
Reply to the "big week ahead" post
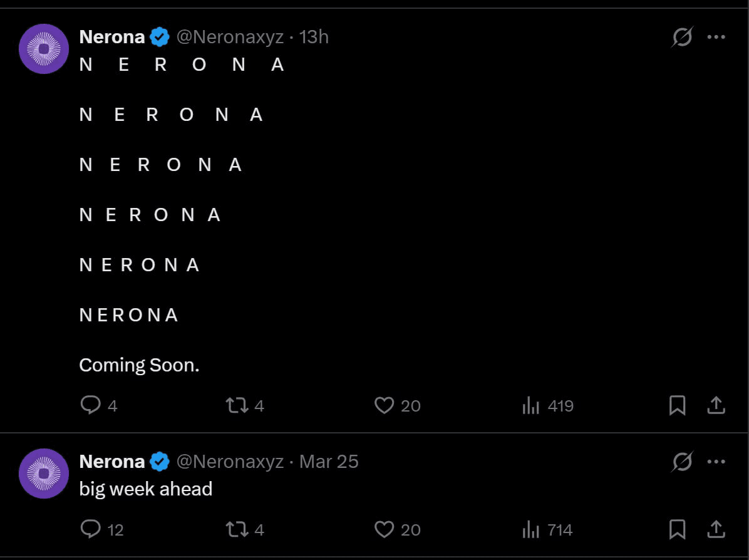tap(91, 529)
